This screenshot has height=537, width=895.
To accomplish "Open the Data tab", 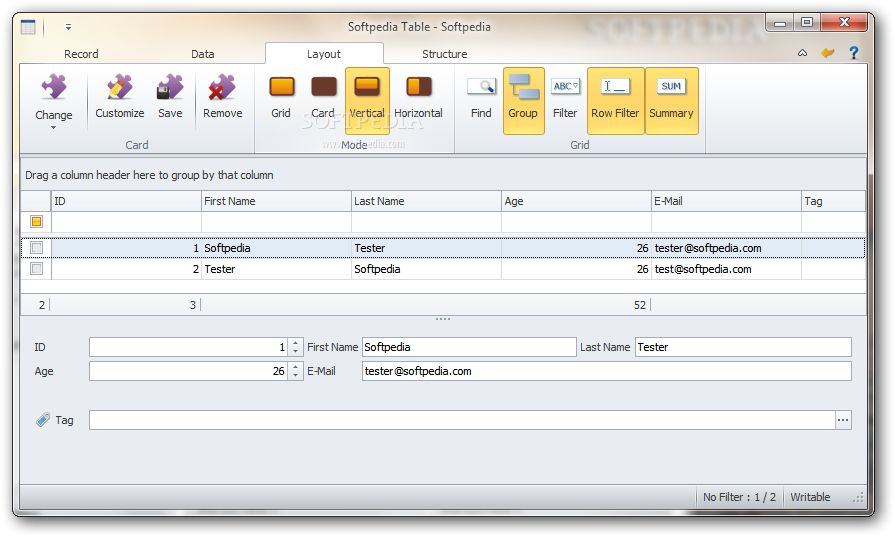I will point(203,54).
